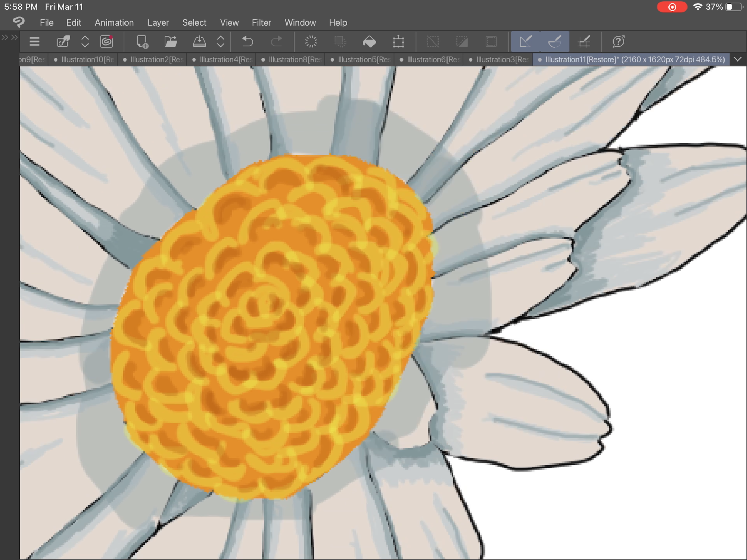
Task: Click the Clear (delete) spinner icon
Action: click(x=311, y=42)
